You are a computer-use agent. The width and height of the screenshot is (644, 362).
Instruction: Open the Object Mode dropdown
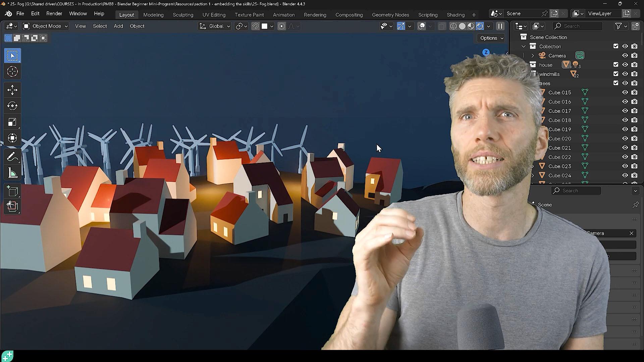(x=46, y=26)
